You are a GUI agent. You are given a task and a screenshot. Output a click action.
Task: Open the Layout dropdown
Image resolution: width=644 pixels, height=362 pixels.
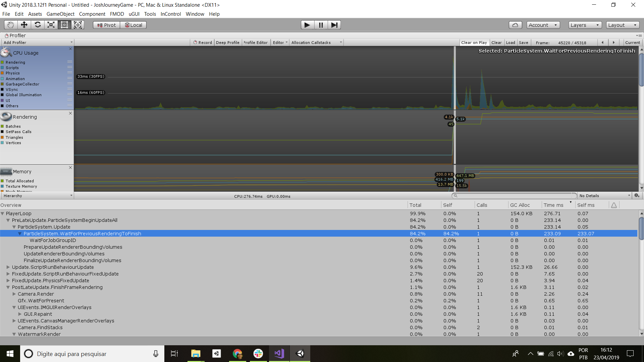(x=622, y=24)
